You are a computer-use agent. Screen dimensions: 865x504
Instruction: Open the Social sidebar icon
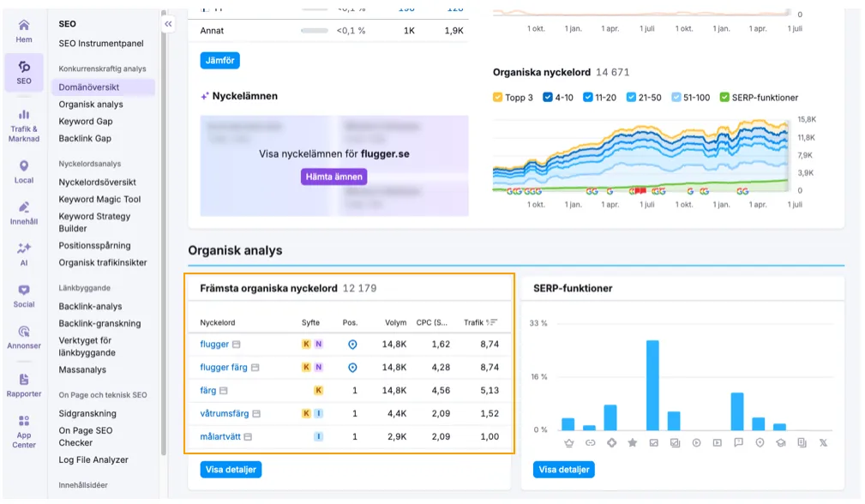[24, 290]
